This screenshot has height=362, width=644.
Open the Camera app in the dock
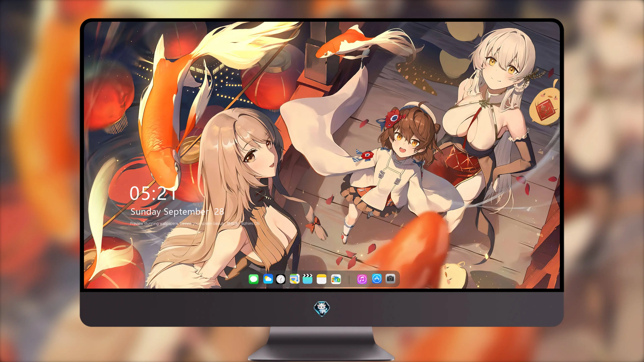click(390, 279)
